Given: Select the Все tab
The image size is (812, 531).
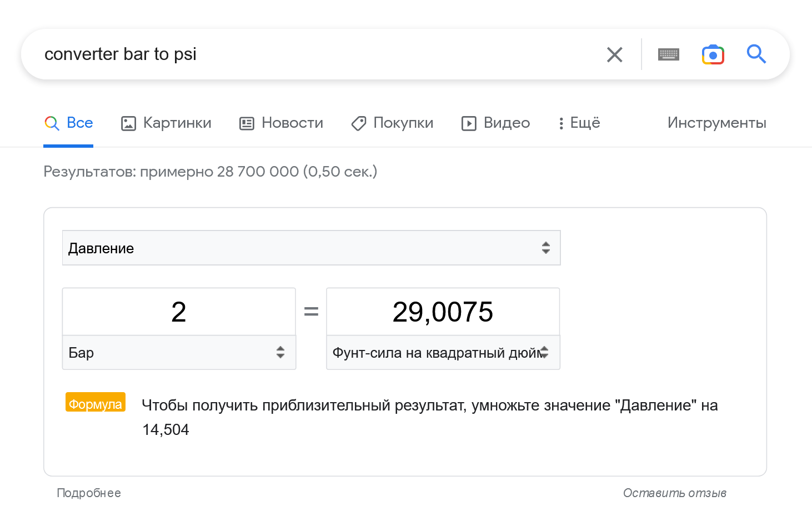Looking at the screenshot, I should click(68, 123).
